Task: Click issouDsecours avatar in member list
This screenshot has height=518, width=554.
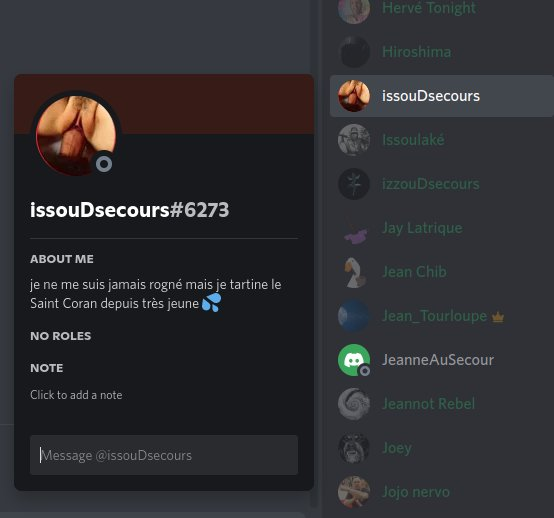Action: click(x=354, y=96)
